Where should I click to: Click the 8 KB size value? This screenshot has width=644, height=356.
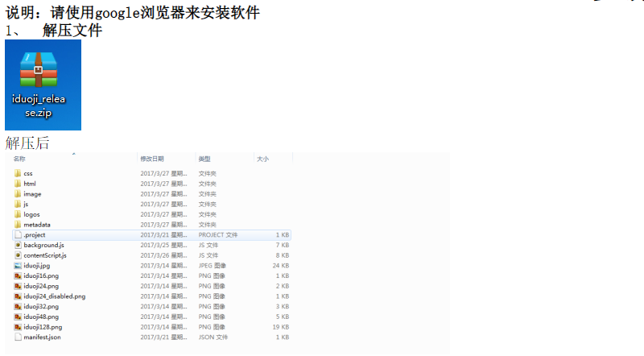click(x=283, y=255)
